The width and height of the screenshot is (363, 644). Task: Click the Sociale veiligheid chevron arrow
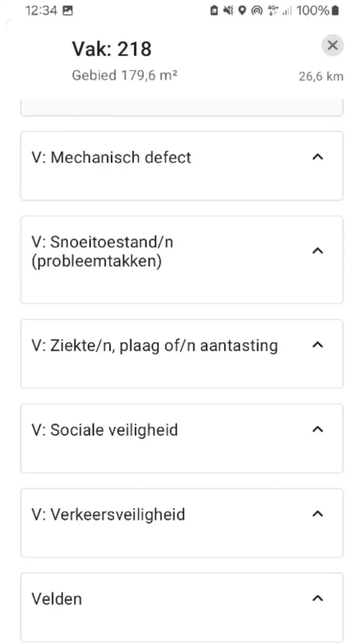coord(318,429)
